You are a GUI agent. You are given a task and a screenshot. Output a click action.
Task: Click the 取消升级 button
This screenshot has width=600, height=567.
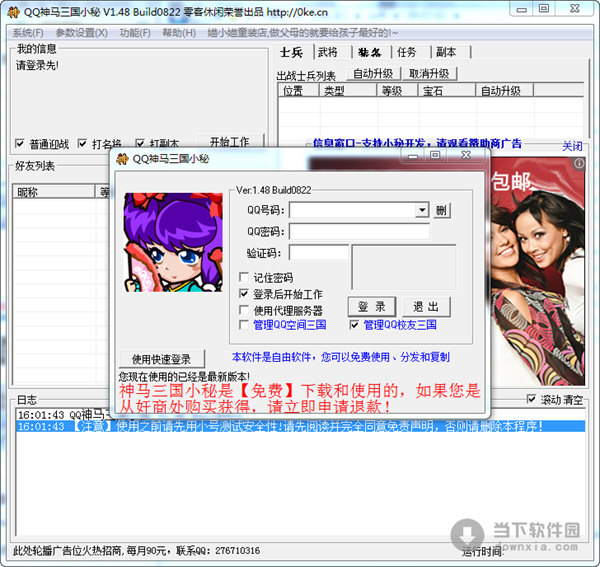tap(429, 73)
